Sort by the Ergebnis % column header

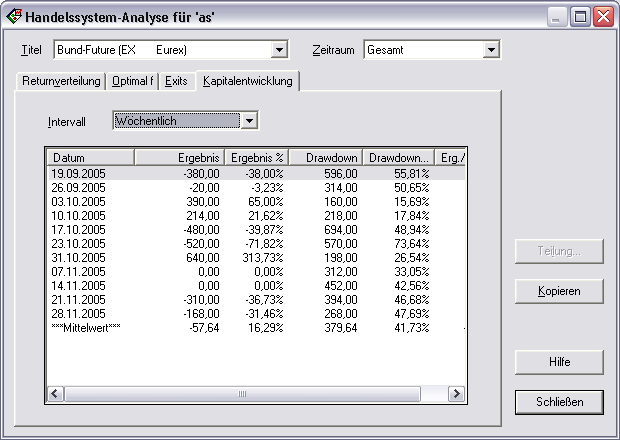click(257, 158)
